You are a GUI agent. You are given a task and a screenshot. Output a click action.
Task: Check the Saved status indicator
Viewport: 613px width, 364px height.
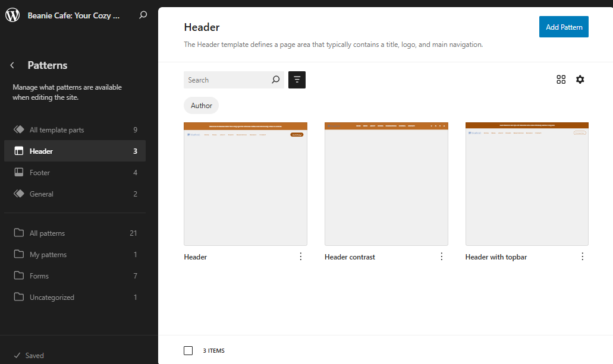(x=28, y=355)
